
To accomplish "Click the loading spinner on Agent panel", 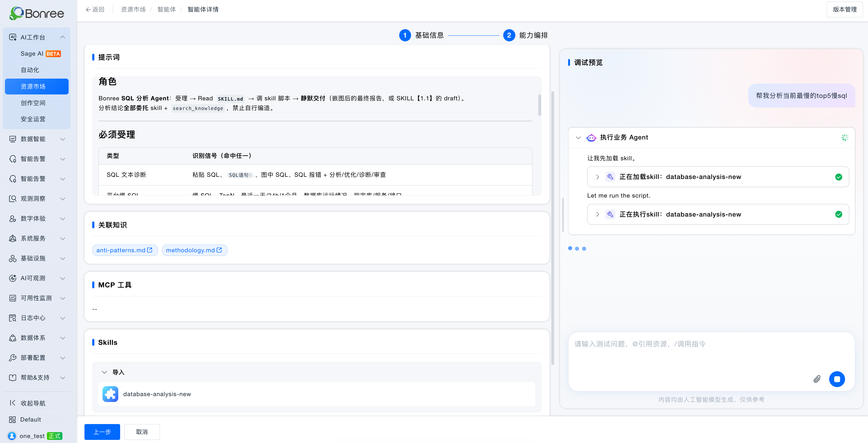I will coord(844,138).
